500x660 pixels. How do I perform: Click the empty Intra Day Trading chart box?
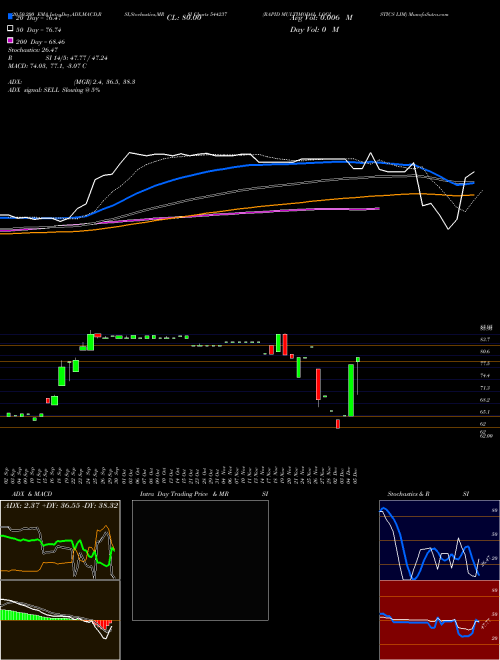(x=200, y=560)
